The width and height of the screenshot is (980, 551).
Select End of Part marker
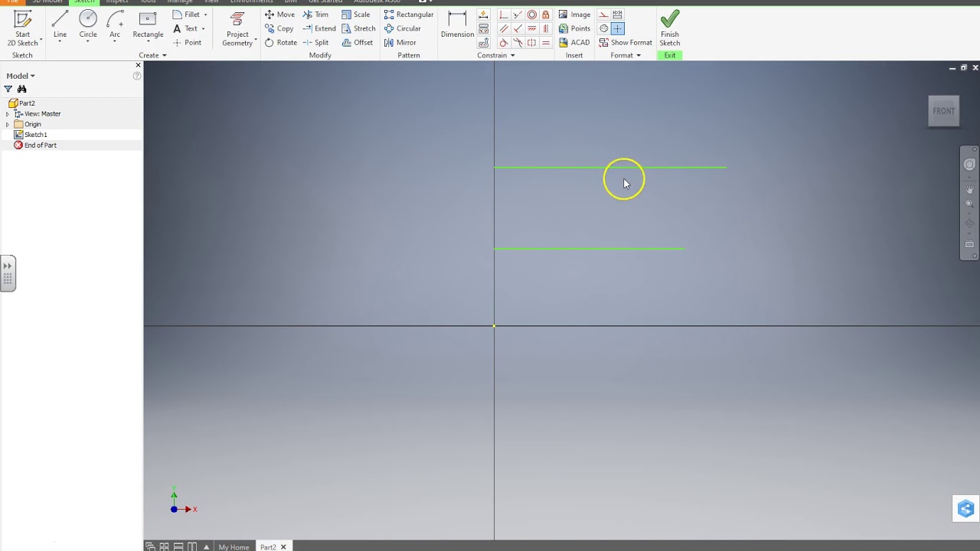tap(35, 145)
